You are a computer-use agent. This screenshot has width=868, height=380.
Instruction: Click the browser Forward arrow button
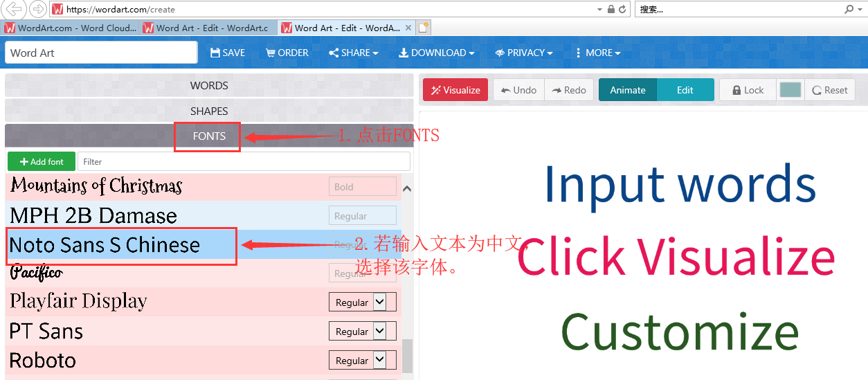coord(37,10)
